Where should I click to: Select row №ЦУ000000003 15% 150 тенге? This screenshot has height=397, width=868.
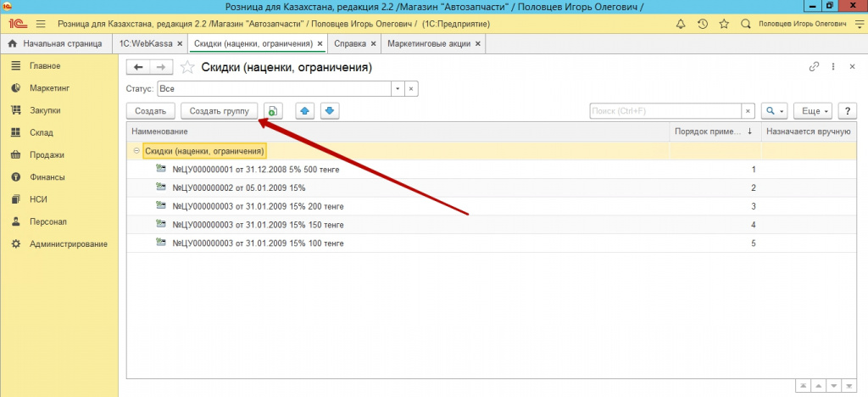tap(492, 225)
